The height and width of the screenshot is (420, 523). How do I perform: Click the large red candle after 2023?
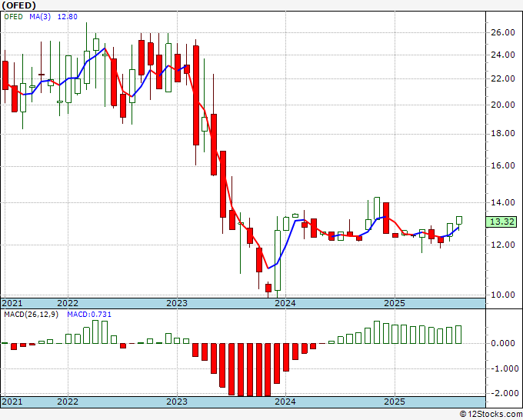(196, 95)
